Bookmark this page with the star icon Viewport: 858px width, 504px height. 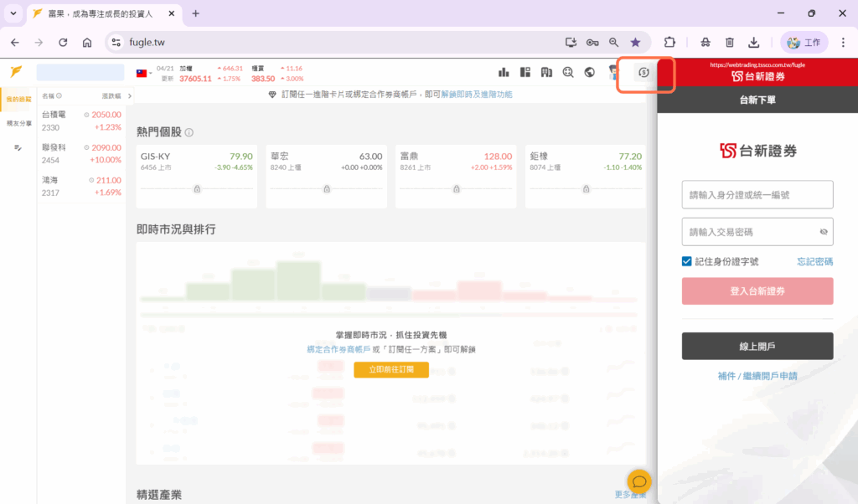tap(635, 42)
